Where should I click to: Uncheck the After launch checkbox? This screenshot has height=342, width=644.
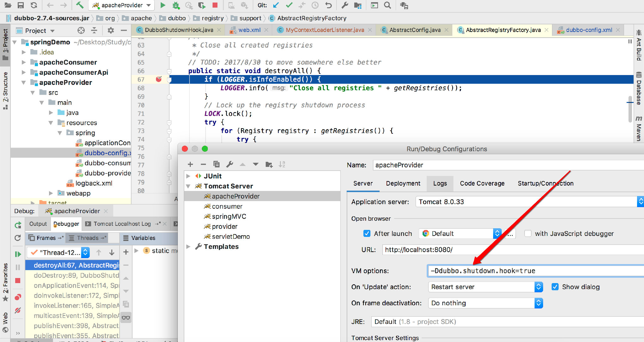point(367,233)
